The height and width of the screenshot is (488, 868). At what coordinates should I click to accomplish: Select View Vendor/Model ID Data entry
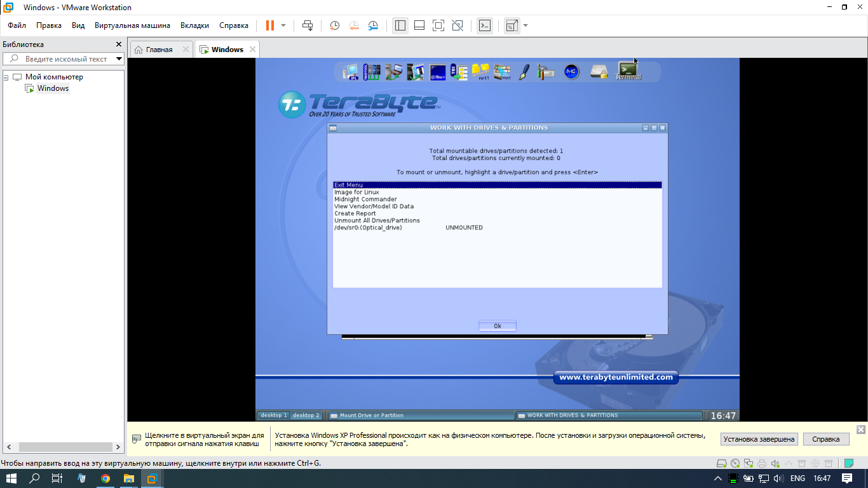tap(498, 206)
